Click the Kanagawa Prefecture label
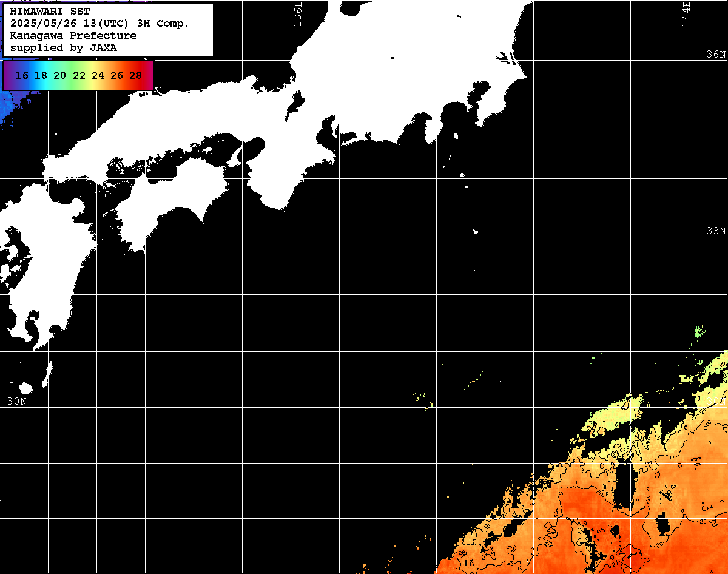This screenshot has height=574, width=728. coord(73,36)
